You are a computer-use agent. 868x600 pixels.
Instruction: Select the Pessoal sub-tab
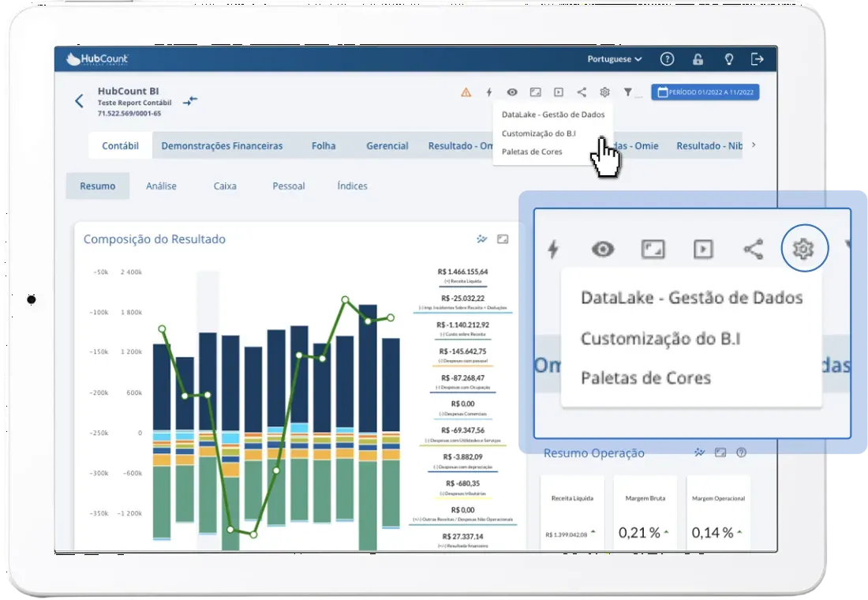coord(288,186)
